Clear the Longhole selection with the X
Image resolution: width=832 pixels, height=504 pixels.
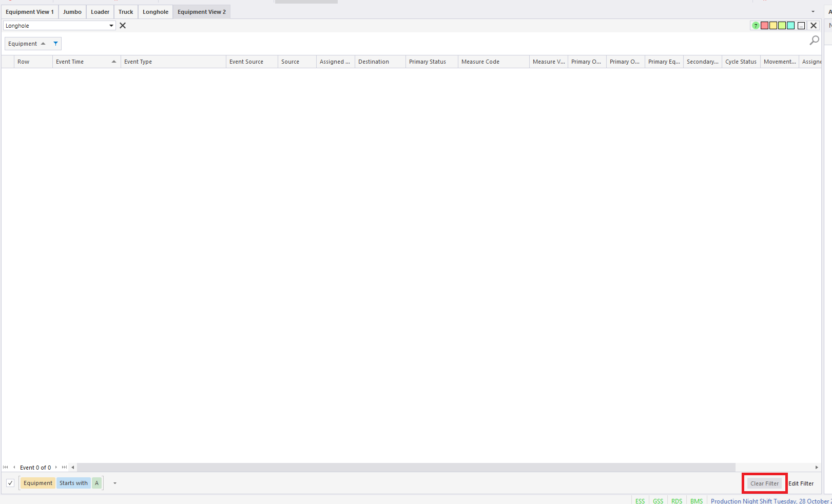point(123,26)
